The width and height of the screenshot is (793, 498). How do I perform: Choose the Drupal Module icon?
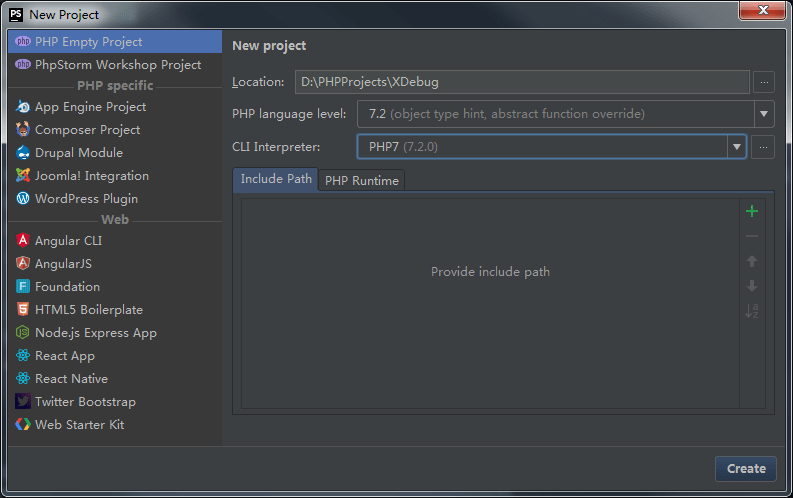(x=23, y=153)
